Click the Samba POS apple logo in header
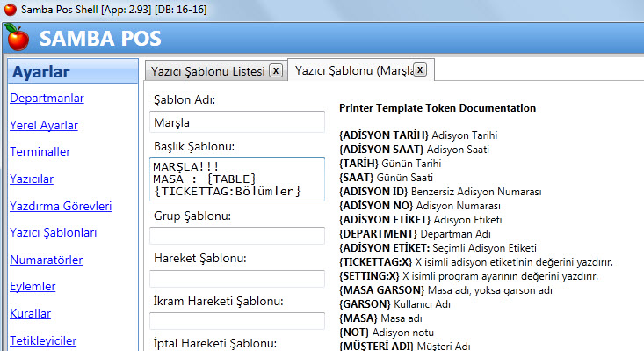The height and width of the screenshot is (351, 644). coord(18,38)
